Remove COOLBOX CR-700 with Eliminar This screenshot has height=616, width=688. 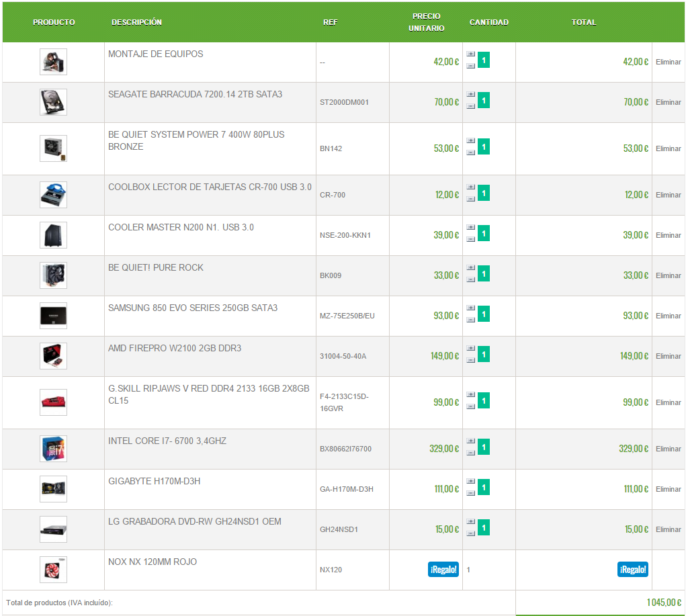click(669, 195)
